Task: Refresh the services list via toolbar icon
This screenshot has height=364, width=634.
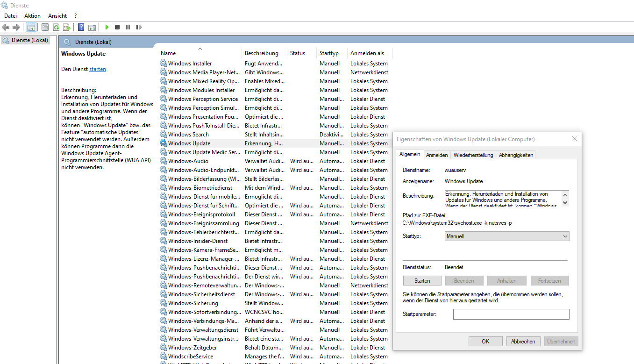Action: [56, 27]
